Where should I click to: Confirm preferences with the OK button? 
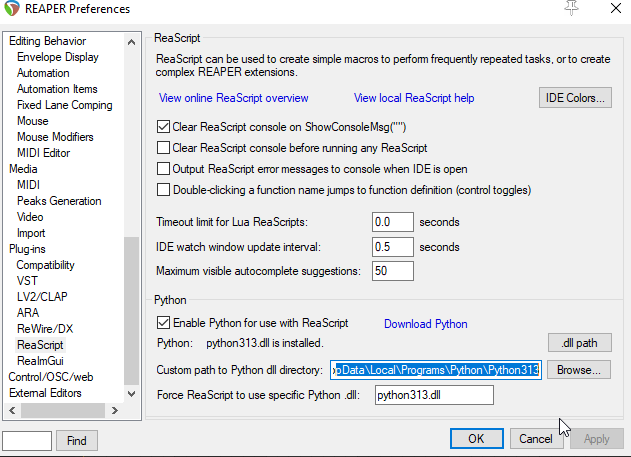pyautogui.click(x=476, y=438)
